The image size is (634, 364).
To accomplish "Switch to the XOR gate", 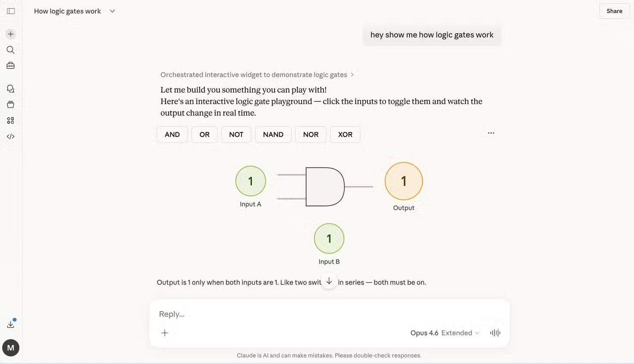I will pos(345,134).
